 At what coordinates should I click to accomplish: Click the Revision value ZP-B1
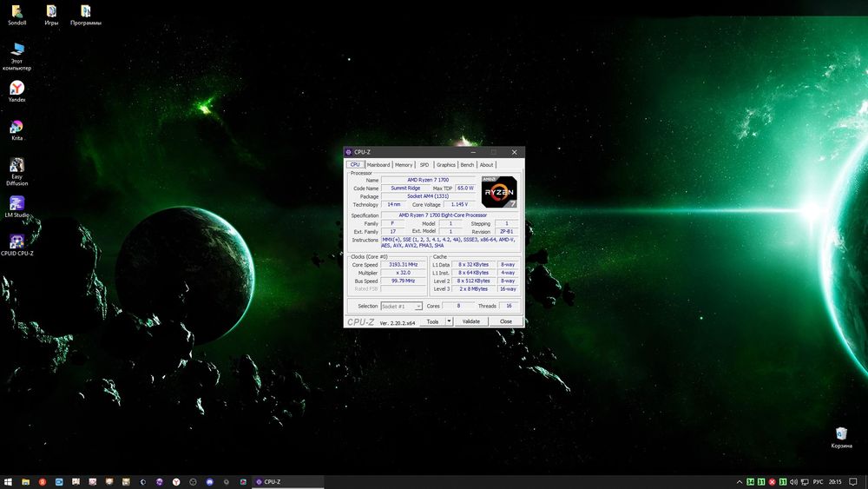point(507,232)
